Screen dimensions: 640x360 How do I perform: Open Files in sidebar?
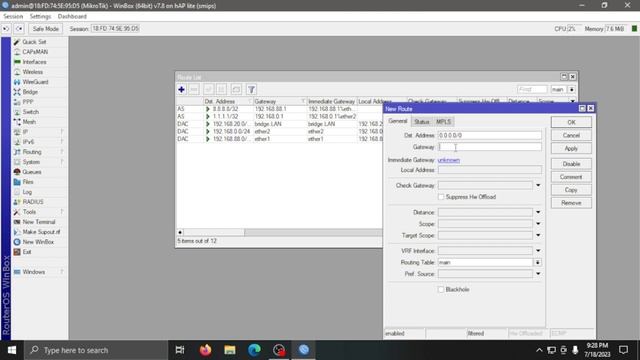28,182
